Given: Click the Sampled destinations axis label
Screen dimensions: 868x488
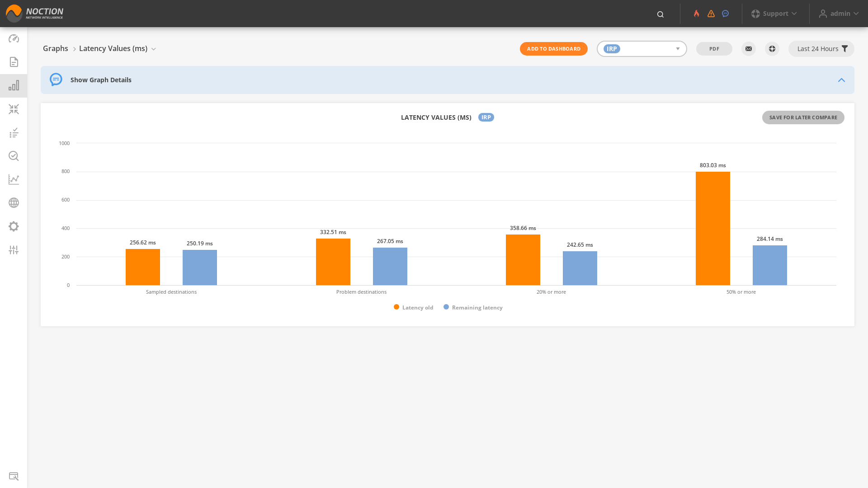Looking at the screenshot, I should point(171,292).
